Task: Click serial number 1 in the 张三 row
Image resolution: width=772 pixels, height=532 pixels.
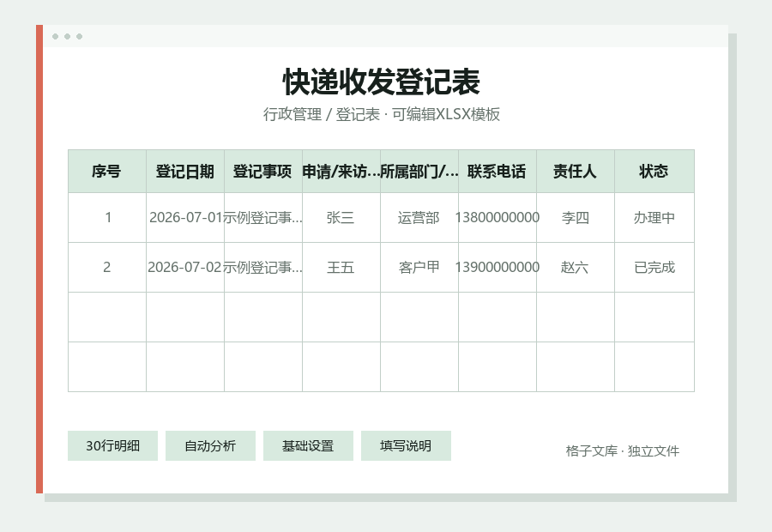Action: (x=107, y=218)
